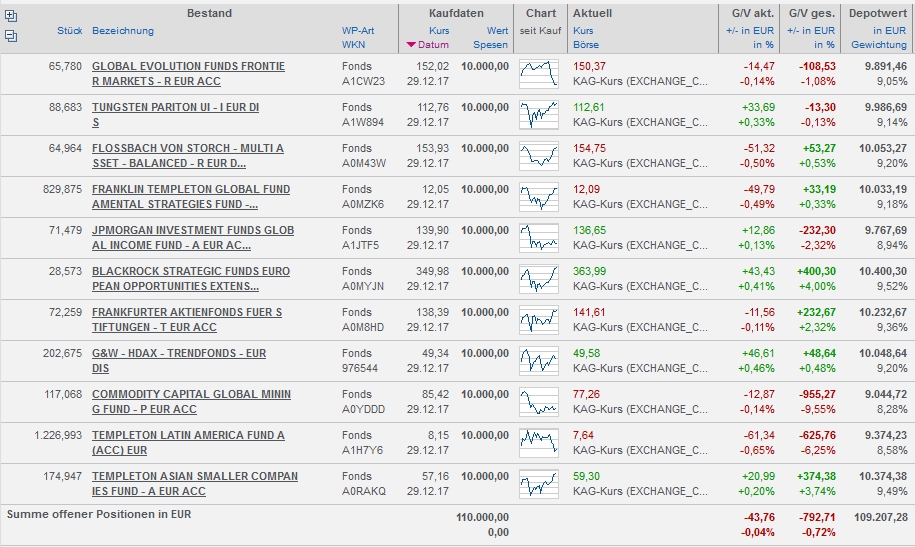Open BlackRock Strategic Funds European Opportunities

click(x=191, y=278)
